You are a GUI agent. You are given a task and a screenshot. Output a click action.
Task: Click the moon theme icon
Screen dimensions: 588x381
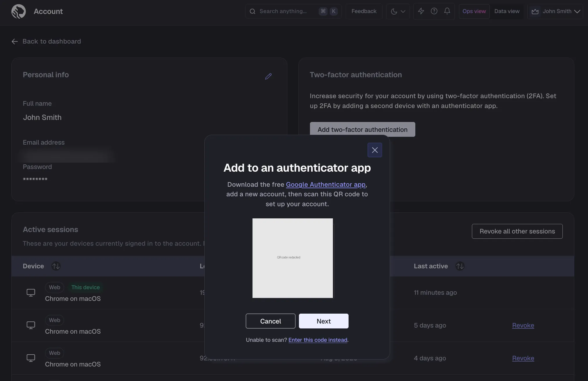pyautogui.click(x=394, y=11)
